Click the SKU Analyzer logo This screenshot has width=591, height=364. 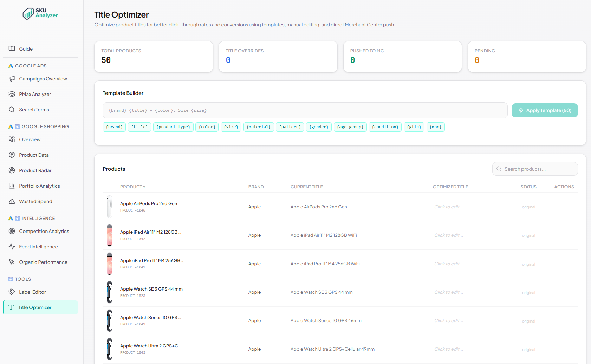(40, 14)
